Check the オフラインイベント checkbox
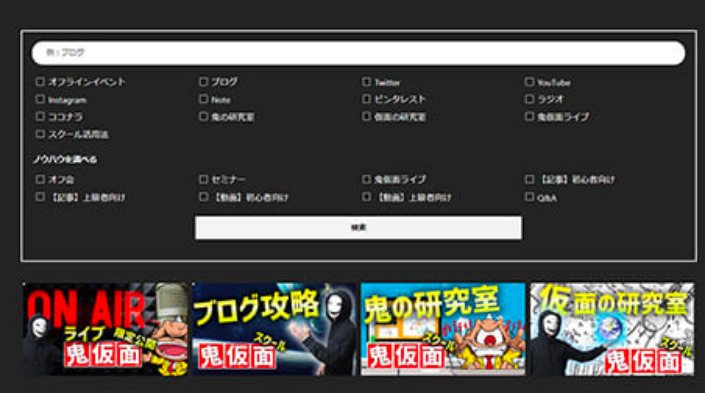This screenshot has width=705, height=393. (40, 81)
